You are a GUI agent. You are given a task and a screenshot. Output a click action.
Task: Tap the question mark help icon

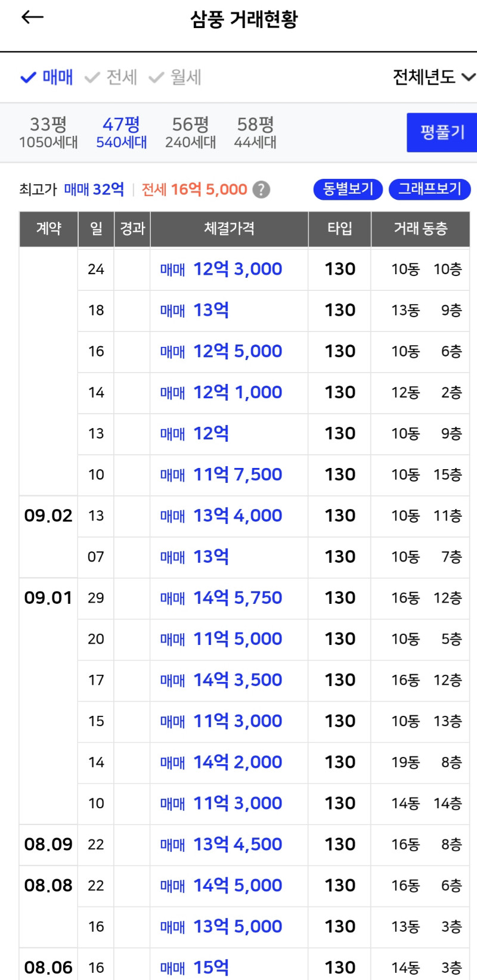pyautogui.click(x=261, y=190)
